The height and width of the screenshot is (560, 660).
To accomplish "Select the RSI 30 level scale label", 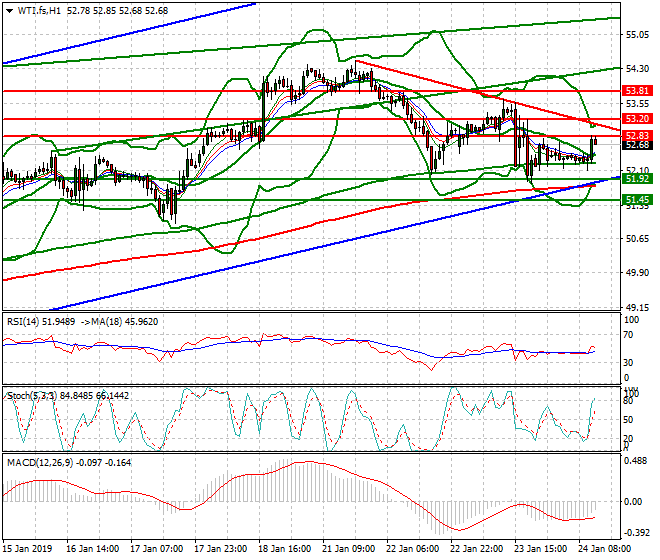I will (x=628, y=363).
